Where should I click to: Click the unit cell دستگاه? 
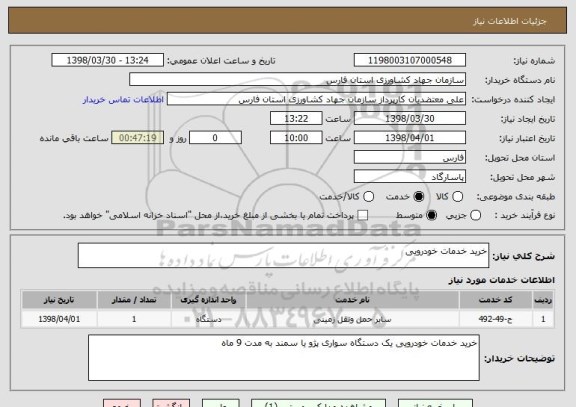208,319
